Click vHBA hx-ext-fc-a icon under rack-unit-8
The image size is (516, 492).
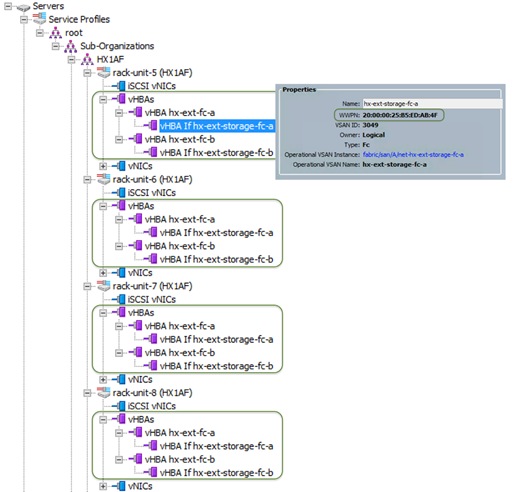pyautogui.click(x=136, y=432)
